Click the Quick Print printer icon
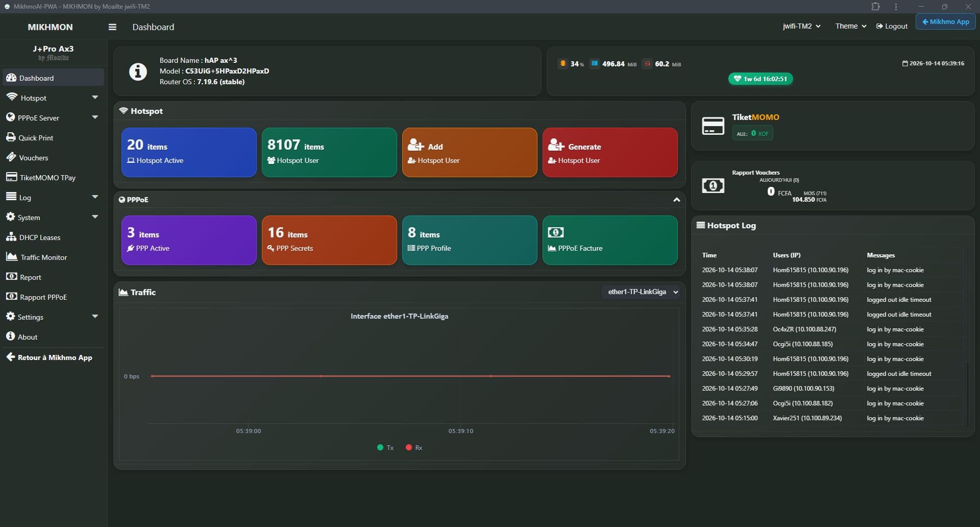980x527 pixels. pos(11,137)
